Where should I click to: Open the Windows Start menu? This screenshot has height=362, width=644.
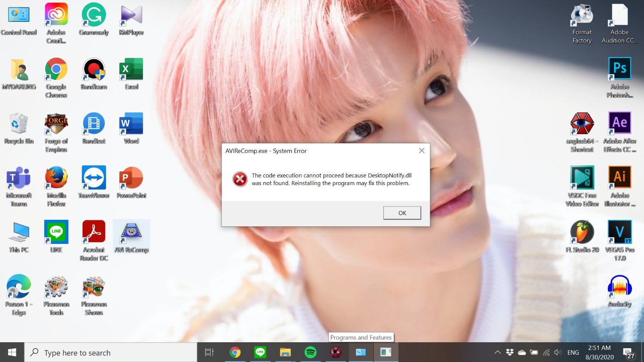pos(12,352)
